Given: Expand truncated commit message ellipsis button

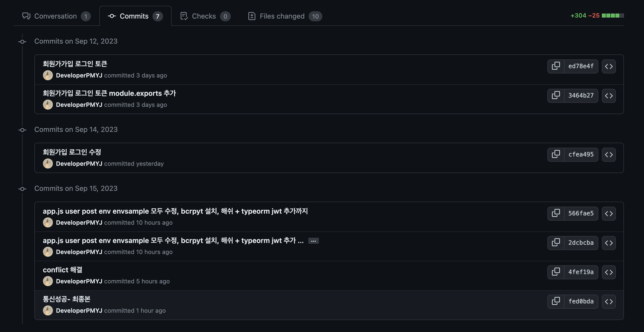Looking at the screenshot, I should [313, 241].
